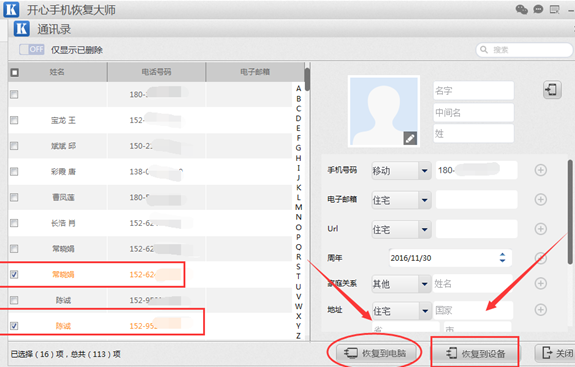The width and height of the screenshot is (575, 367).
Task: Click the search magnifier icon
Action: 484,49
